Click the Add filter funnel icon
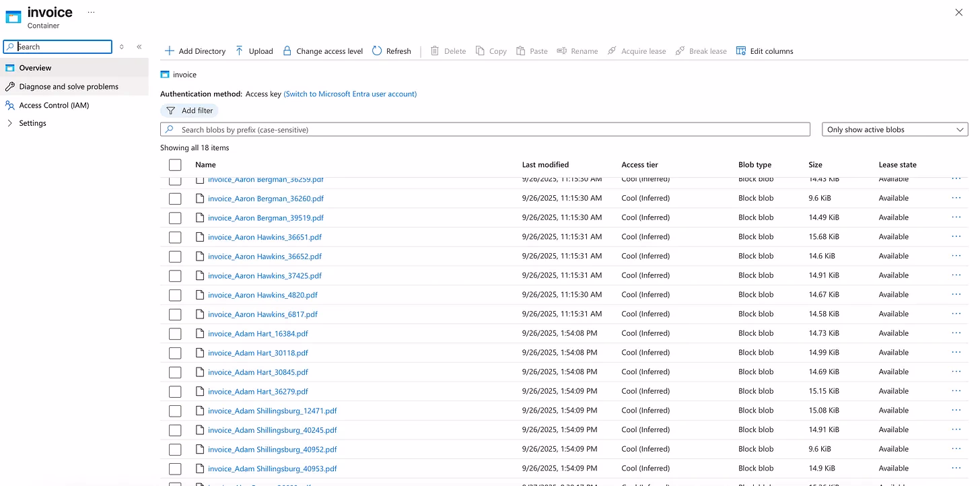This screenshot has width=980, height=486. (171, 110)
